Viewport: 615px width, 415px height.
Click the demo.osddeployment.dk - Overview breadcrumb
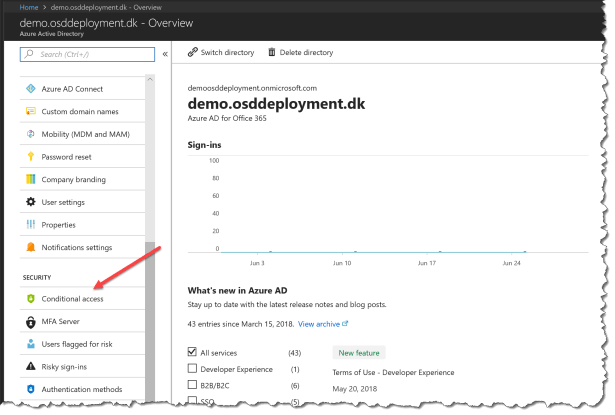[x=106, y=7]
